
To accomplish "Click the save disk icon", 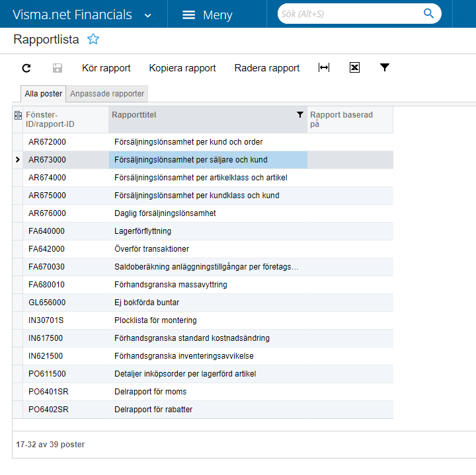I will (x=58, y=68).
